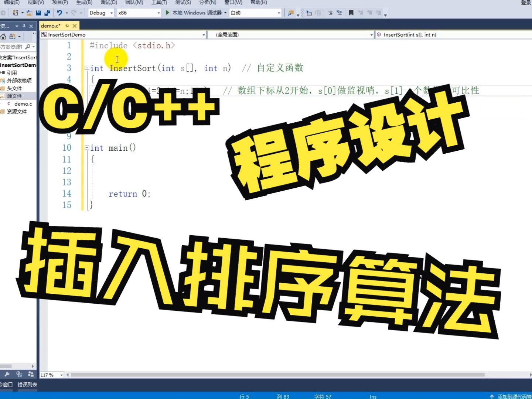Click the New Project icon
Viewport: 532px width, 399px height.
coord(16,13)
